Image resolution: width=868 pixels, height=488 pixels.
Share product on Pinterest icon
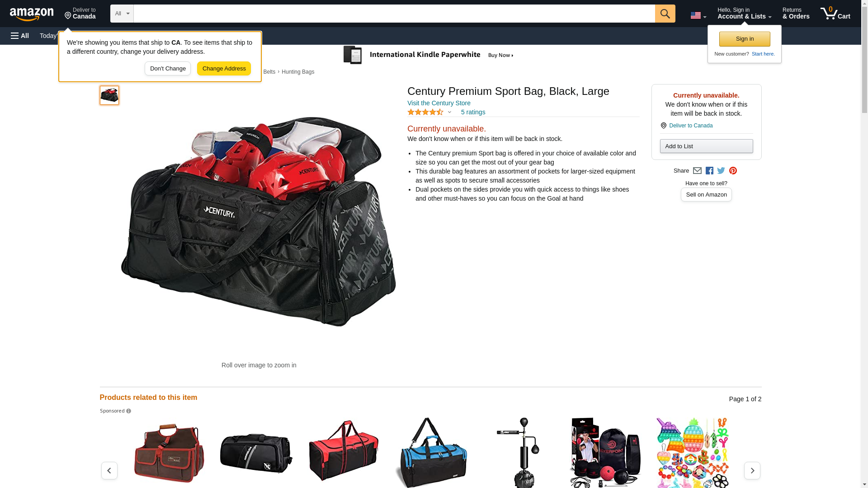733,171
